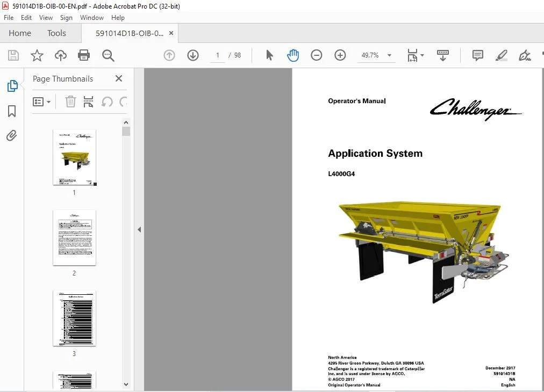Click the 'December 2017' date text
The height and width of the screenshot is (392, 544).
pos(500,368)
